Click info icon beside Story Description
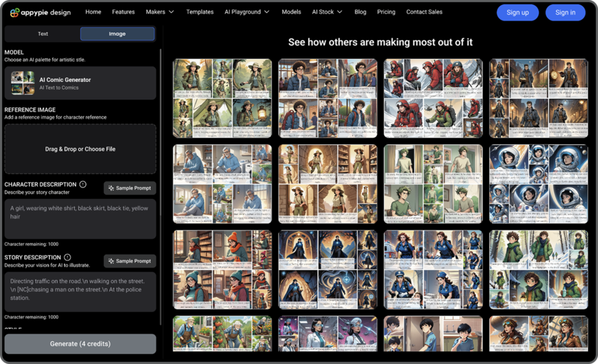Image resolution: width=598 pixels, height=364 pixels. click(68, 257)
